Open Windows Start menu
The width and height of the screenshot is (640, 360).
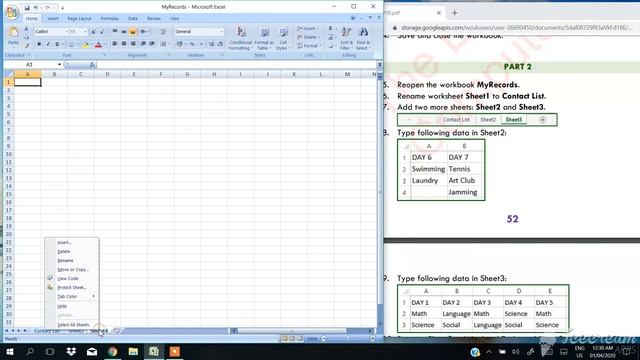(x=9, y=351)
